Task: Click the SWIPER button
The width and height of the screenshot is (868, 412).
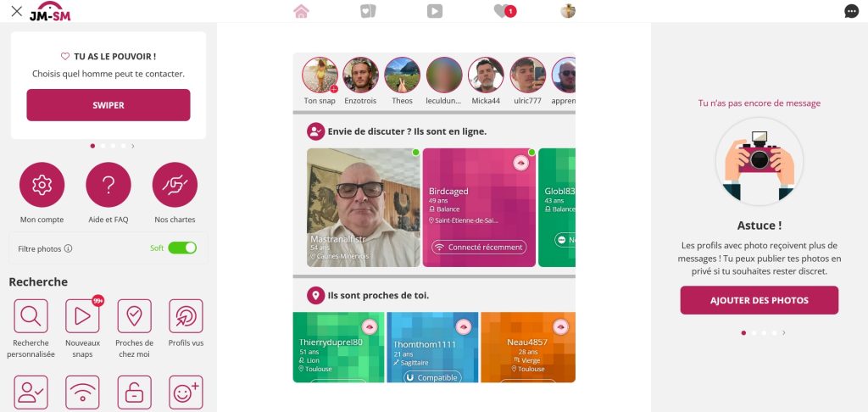Action: [108, 105]
